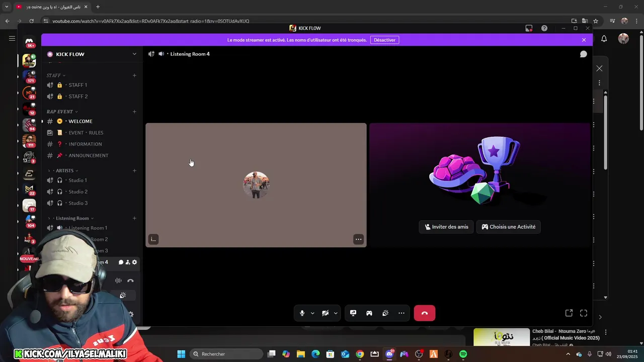644x362 pixels.
Task: Open the Windows Start menu
Action: 181,354
